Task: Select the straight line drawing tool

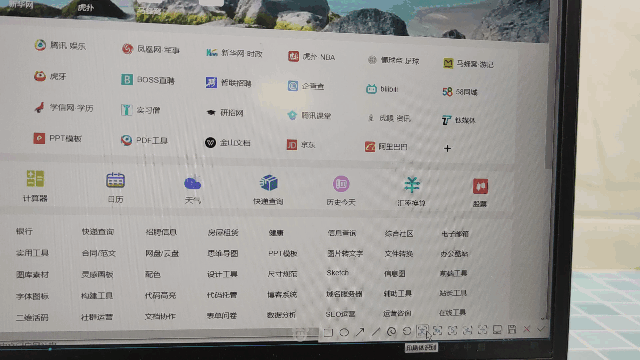Action: [376, 332]
